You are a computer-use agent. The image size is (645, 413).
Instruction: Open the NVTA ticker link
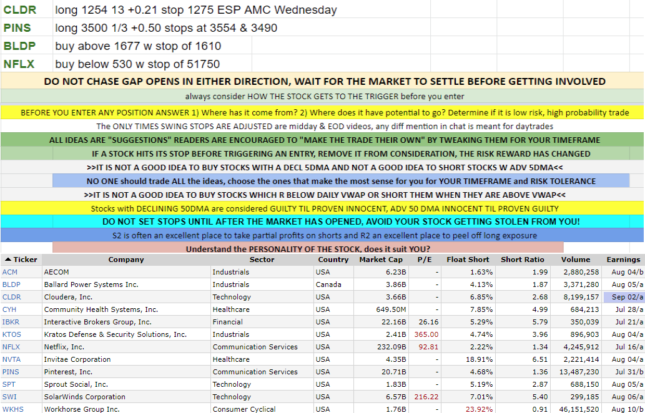pos(11,359)
